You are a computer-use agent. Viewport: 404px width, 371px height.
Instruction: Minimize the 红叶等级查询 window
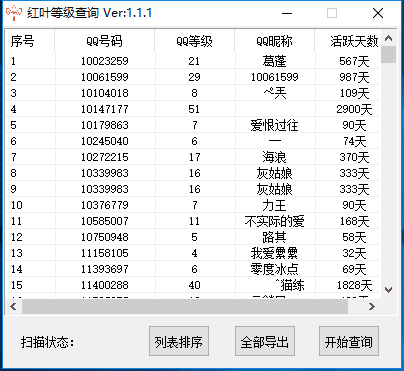287,13
